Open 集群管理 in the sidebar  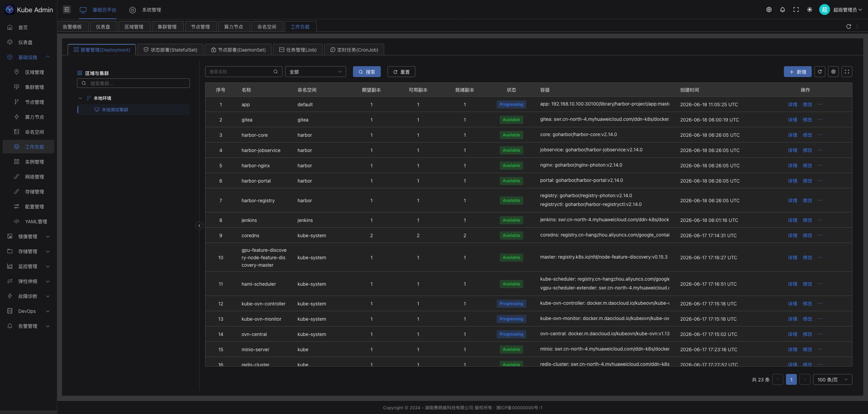coord(28,87)
